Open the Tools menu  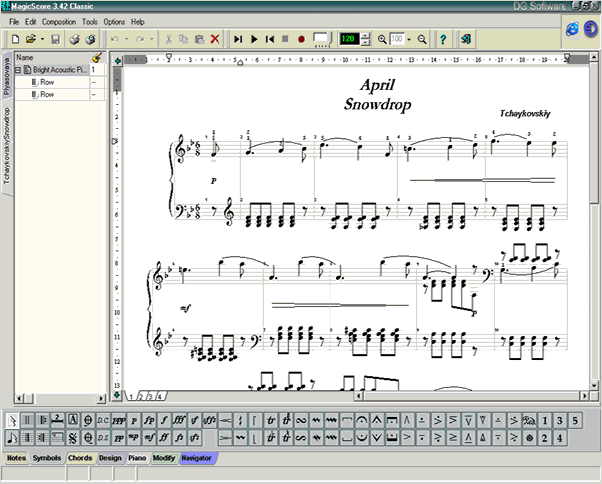tap(89, 22)
